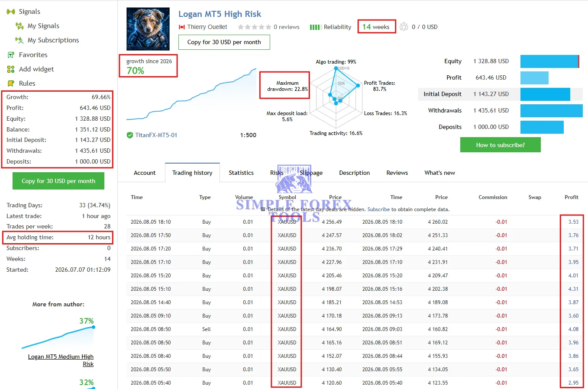Click the profit value 4.31
The height and width of the screenshot is (389, 588).
(573, 289)
